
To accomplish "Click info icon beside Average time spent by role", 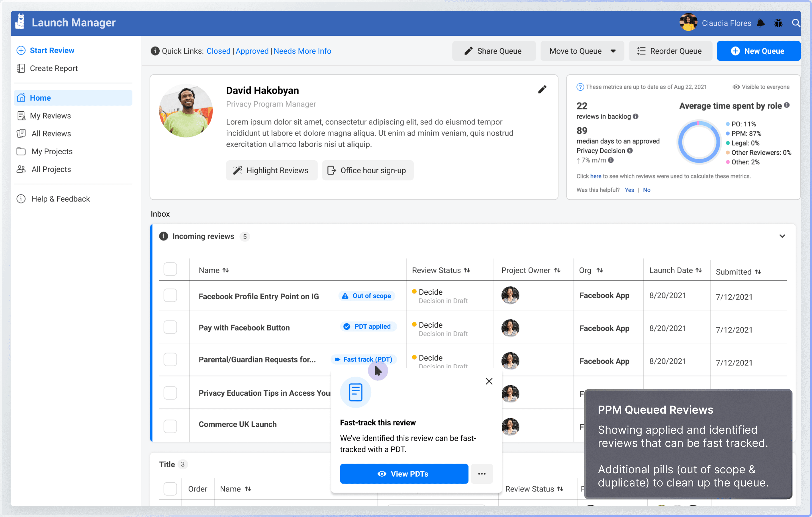I will point(786,105).
